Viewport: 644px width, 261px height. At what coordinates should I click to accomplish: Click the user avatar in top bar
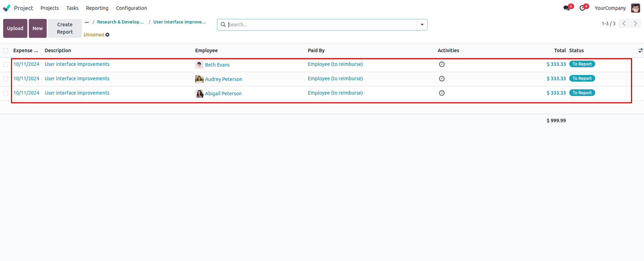pos(635,8)
